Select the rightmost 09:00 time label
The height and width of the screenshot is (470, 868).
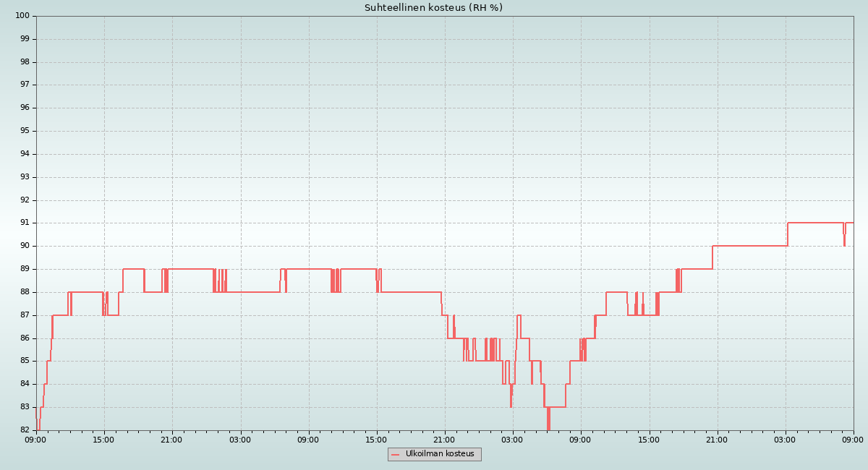pos(853,440)
